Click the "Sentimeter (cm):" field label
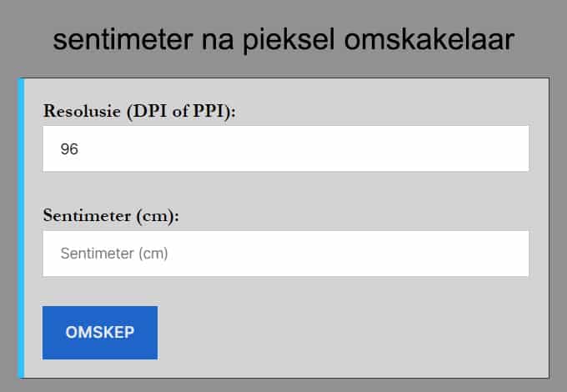Image resolution: width=567 pixels, height=392 pixels. (111, 215)
